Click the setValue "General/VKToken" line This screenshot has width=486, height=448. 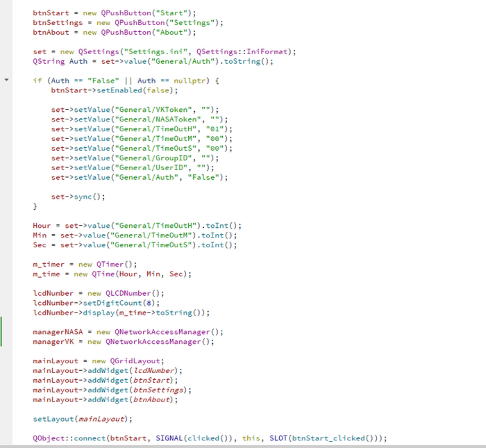coord(135,110)
